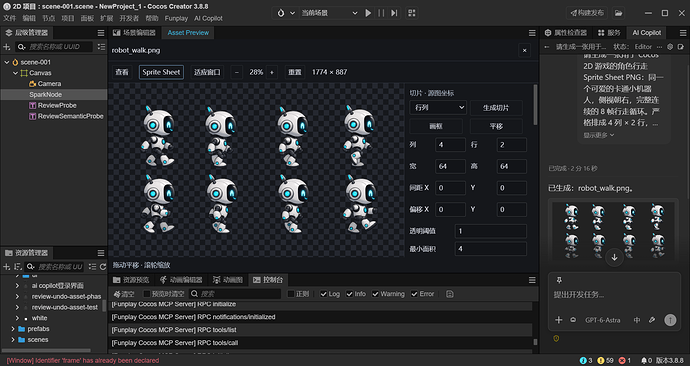Expand the prefabs folder
The image size is (690, 366).
pyautogui.click(x=13, y=329)
